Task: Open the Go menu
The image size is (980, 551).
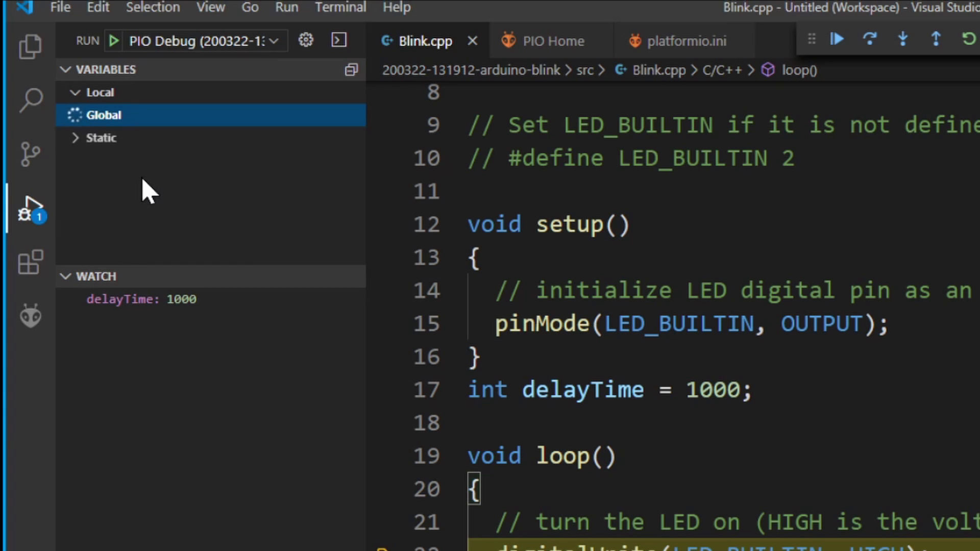Action: [250, 7]
